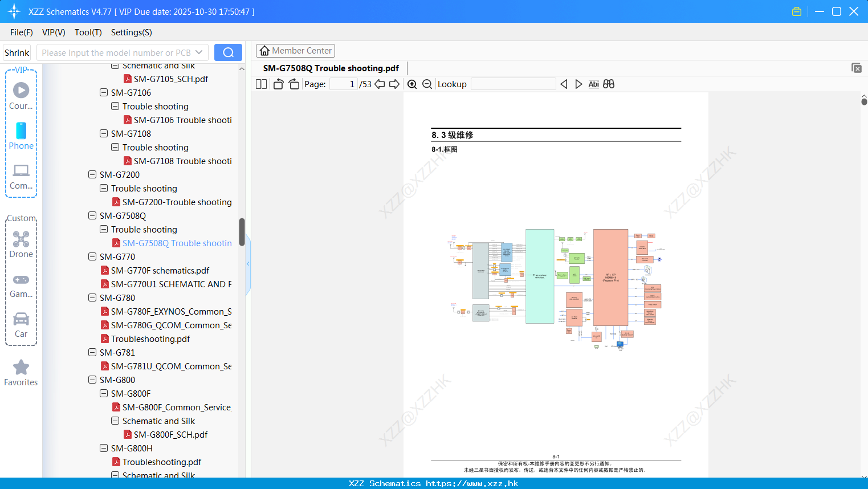868x489 pixels.
Task: Go to the previous page arrow
Action: 380,84
